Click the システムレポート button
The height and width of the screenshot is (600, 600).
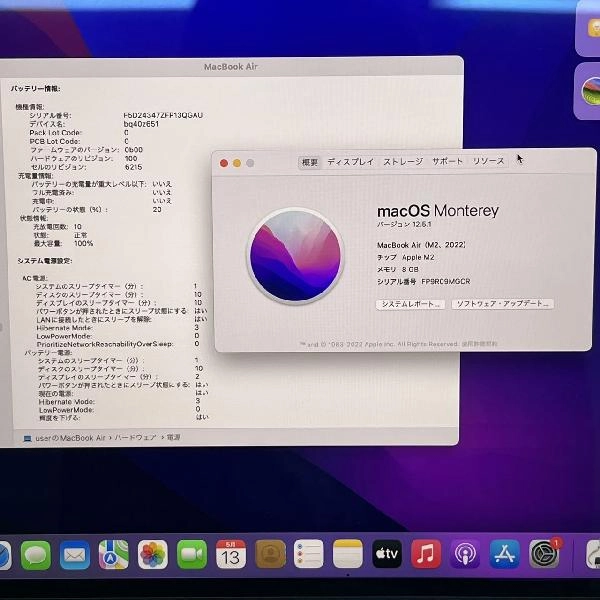tap(410, 304)
